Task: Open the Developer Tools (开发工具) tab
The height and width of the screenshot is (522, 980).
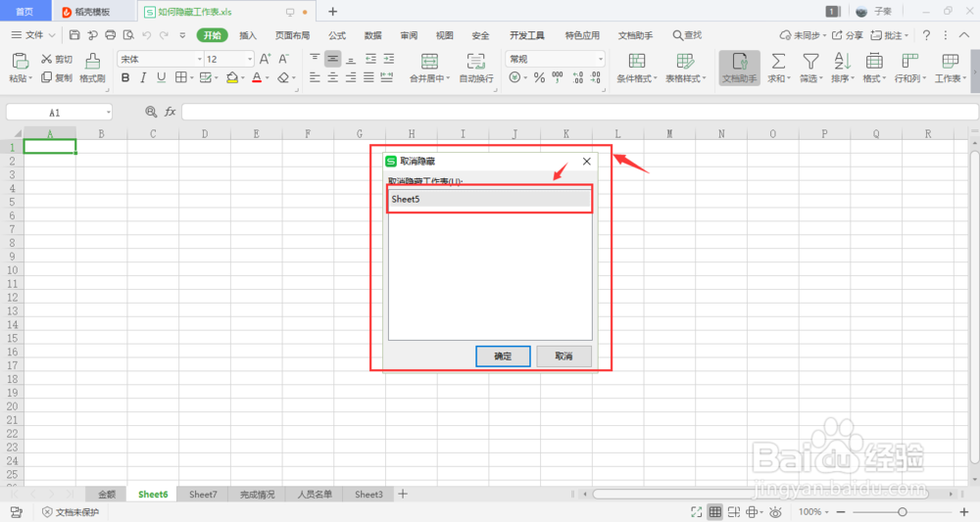Action: point(527,35)
